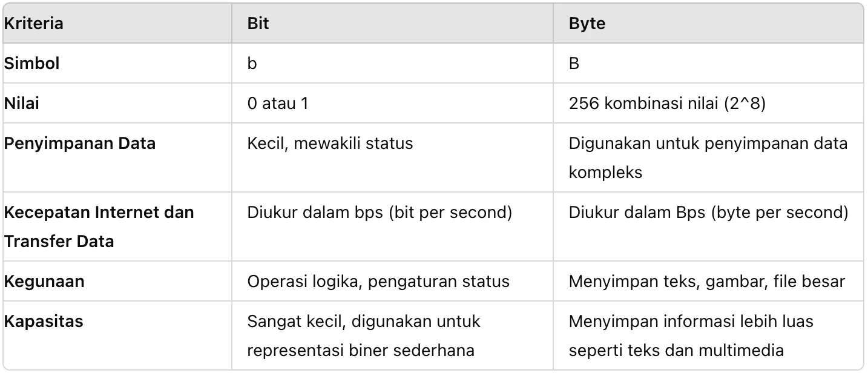Click 'Operasi logika, pengaturan status' cell

tap(378, 281)
